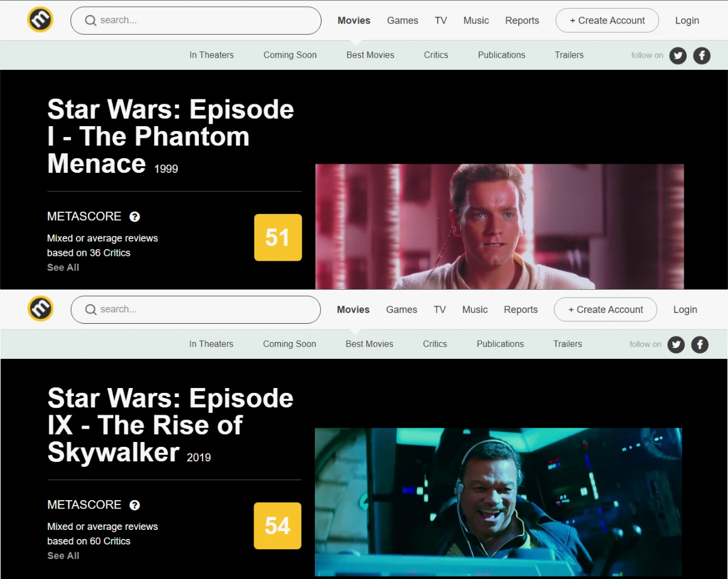Select Reports in the menu above Rise of Skywalker

pyautogui.click(x=521, y=310)
